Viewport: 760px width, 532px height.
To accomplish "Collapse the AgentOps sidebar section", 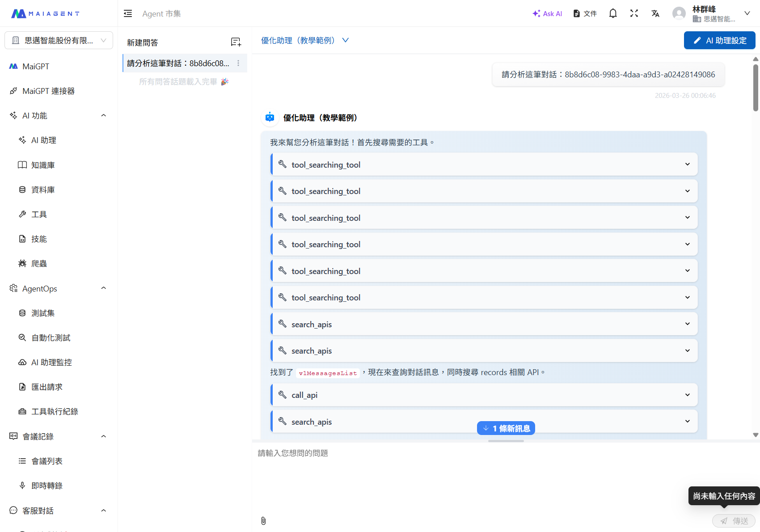I will [x=104, y=288].
